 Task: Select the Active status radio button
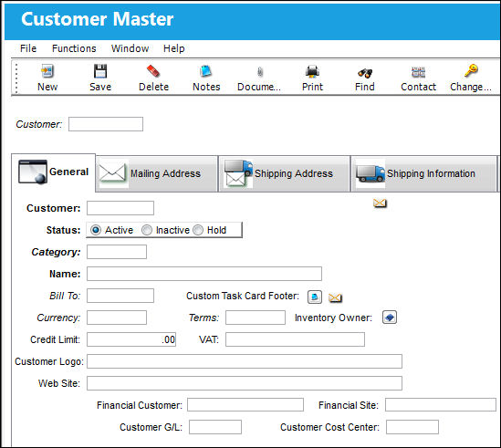click(x=96, y=230)
